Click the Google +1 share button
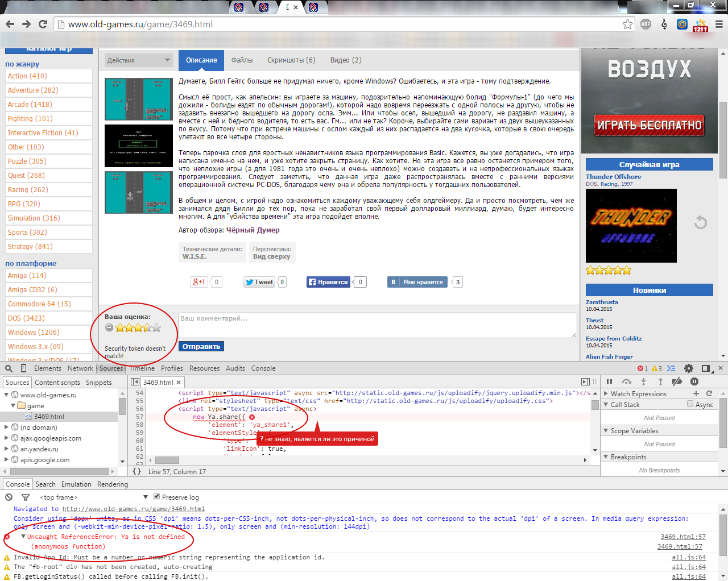 [199, 282]
